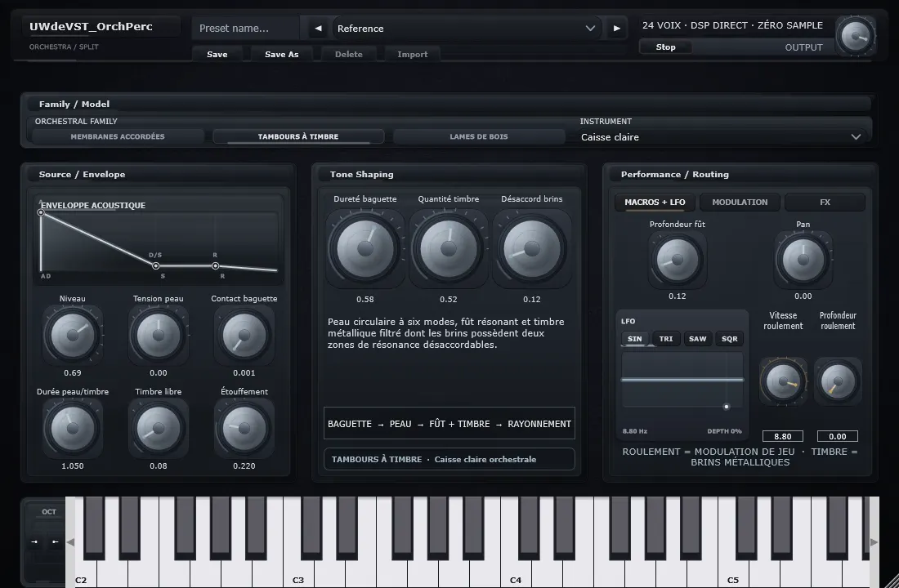Click the Durée peau/timbre knob
Viewport: 899px width, 588px height.
click(72, 428)
